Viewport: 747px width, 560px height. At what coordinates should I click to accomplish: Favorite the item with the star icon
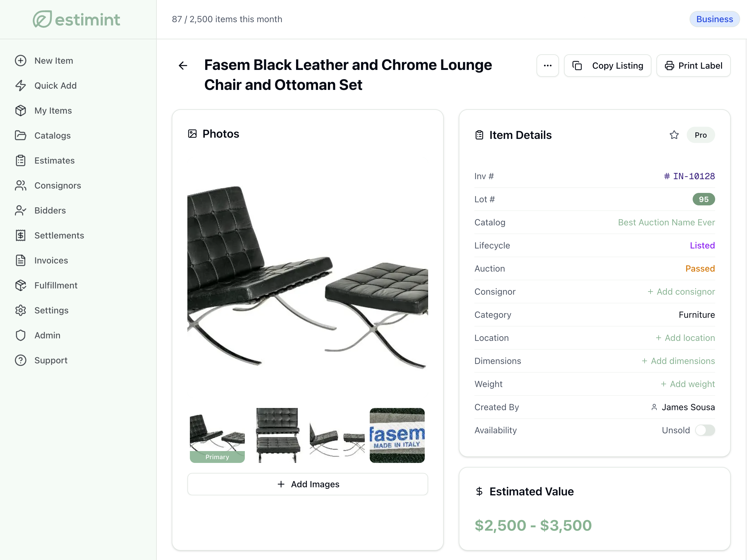tap(674, 135)
